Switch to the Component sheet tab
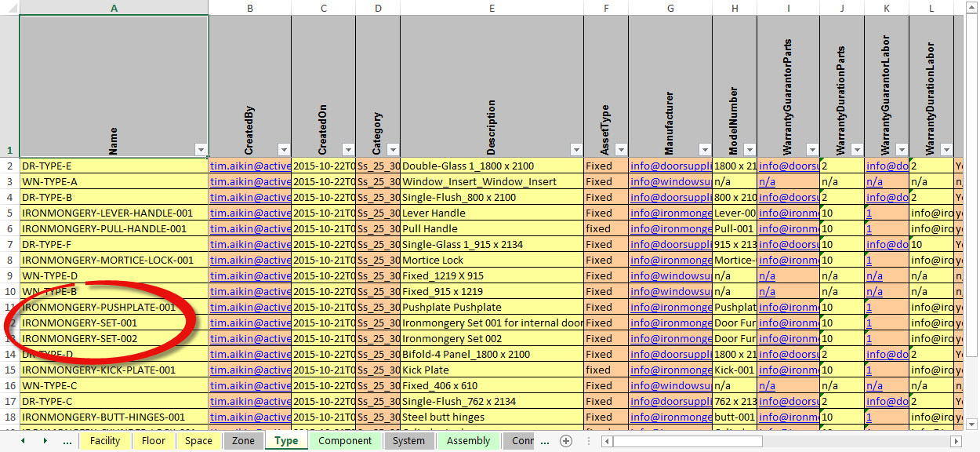980x452 pixels. (x=344, y=441)
